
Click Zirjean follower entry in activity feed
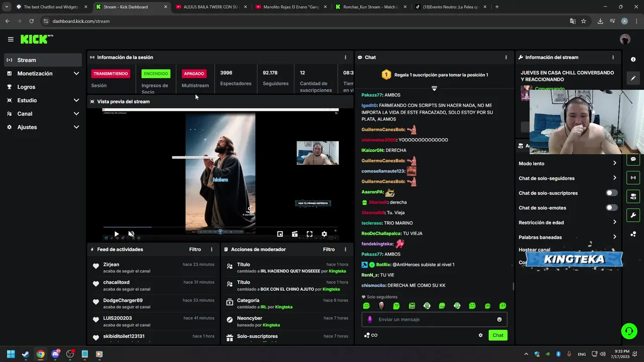[x=154, y=267]
